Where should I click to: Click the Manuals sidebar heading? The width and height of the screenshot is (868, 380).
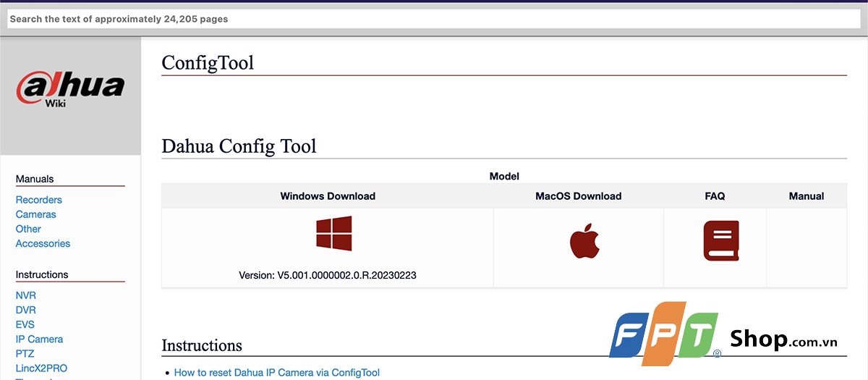35,179
